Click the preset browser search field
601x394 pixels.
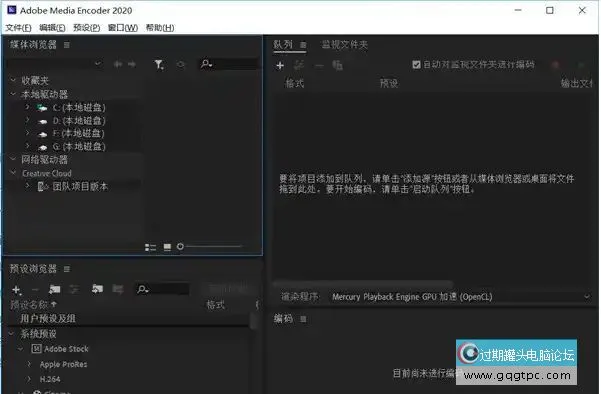coord(163,289)
